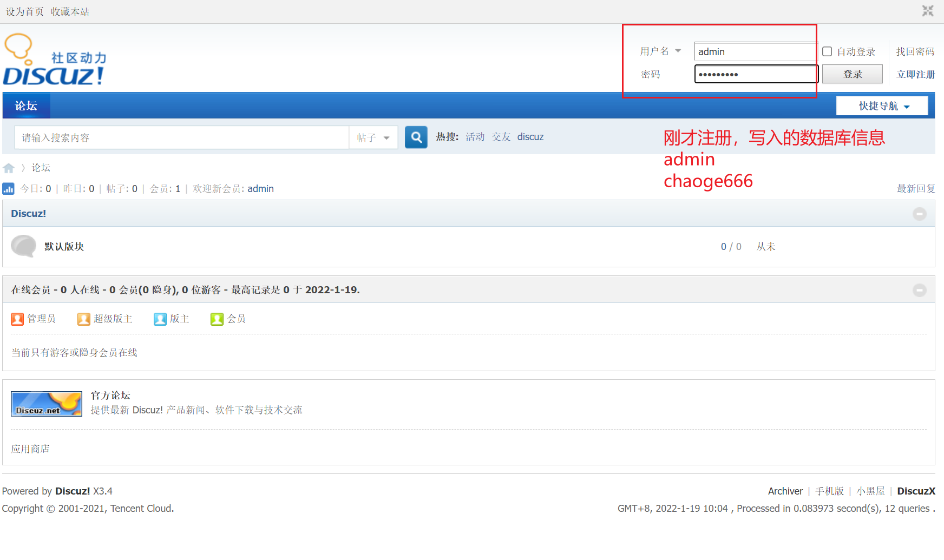The width and height of the screenshot is (944, 560).
Task: Click the Discuz.net official forum banner
Action: click(x=47, y=404)
